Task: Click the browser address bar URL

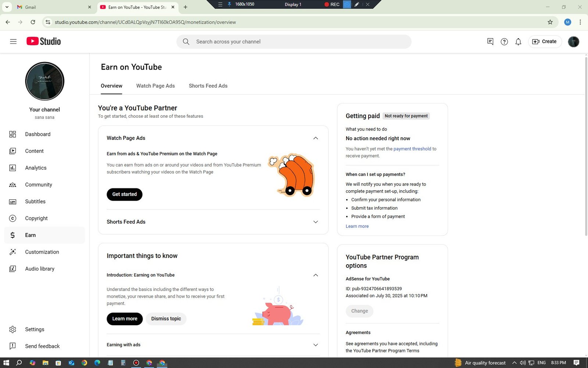Action: point(145,22)
